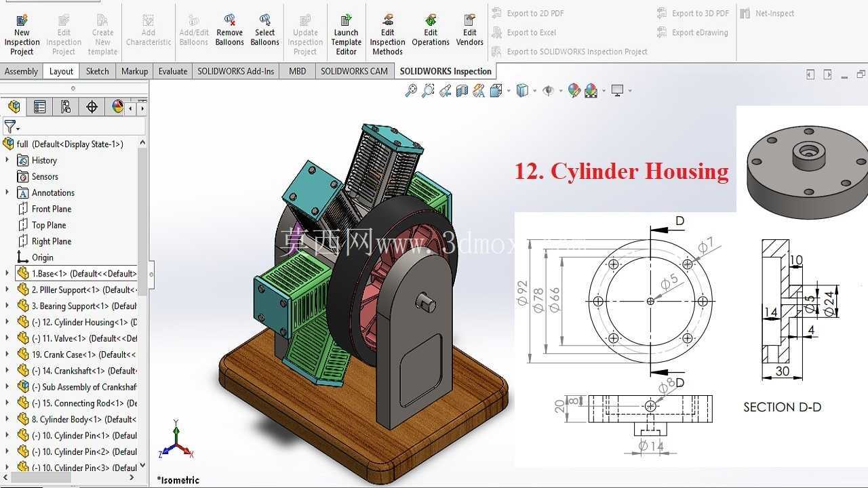Click Edit Appearance color ball icon
Image resolution: width=868 pixels, height=488 pixels.
click(x=574, y=90)
